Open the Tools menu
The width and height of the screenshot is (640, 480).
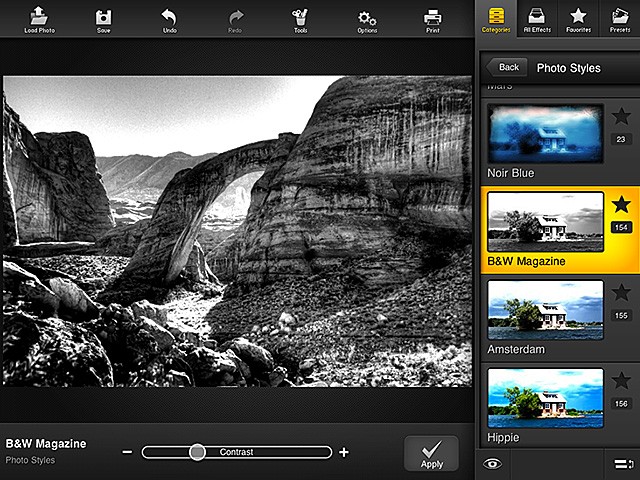tap(300, 18)
